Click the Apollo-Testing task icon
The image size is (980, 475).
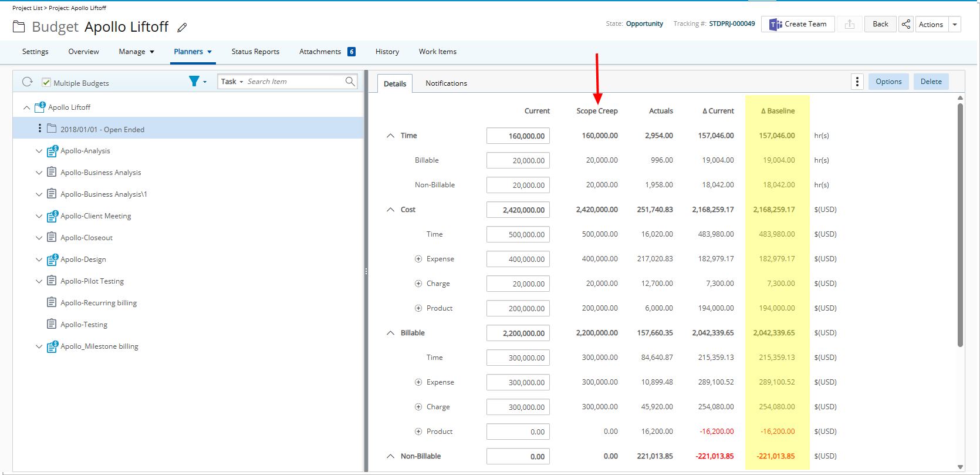[x=52, y=324]
